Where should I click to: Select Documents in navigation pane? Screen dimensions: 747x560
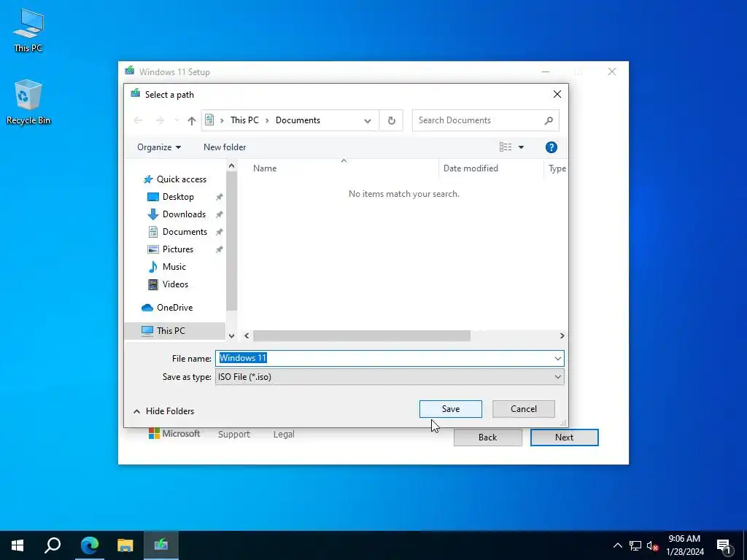pyautogui.click(x=185, y=232)
